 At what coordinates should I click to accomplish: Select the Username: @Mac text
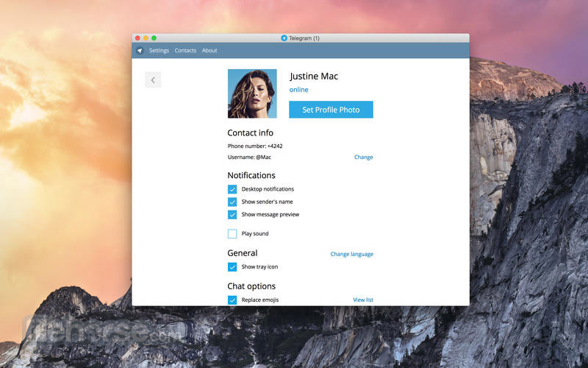pyautogui.click(x=249, y=158)
